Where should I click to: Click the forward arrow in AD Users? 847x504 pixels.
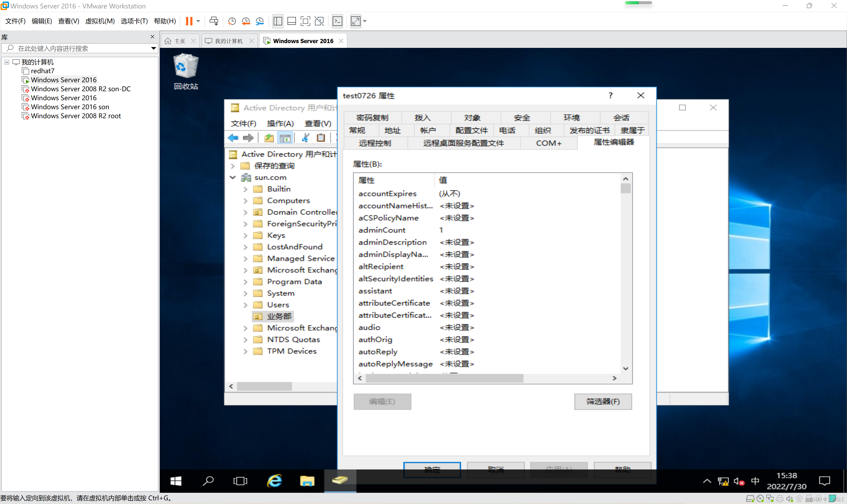tap(248, 138)
